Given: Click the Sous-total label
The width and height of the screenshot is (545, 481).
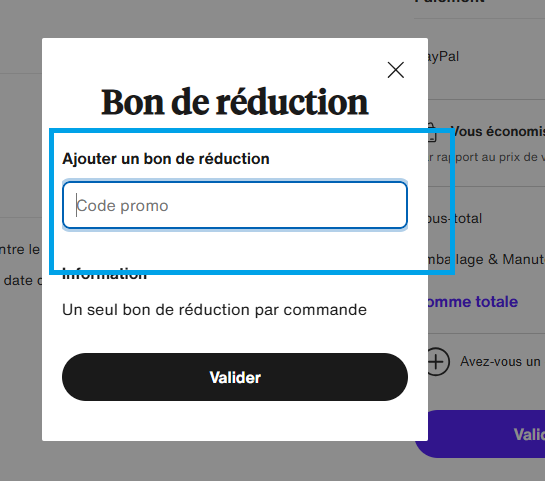Looking at the screenshot, I should coord(455,219).
